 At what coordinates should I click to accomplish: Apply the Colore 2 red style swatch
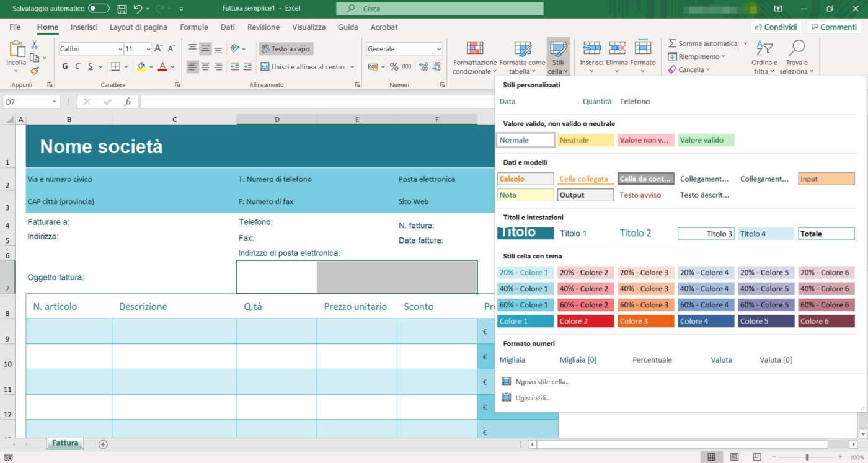[x=585, y=321]
